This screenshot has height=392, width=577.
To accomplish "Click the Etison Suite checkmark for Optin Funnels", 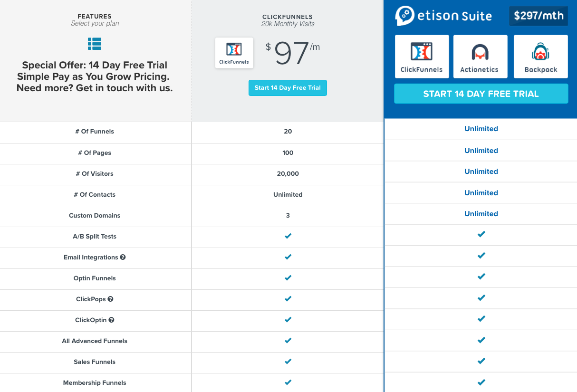I will pos(481,277).
